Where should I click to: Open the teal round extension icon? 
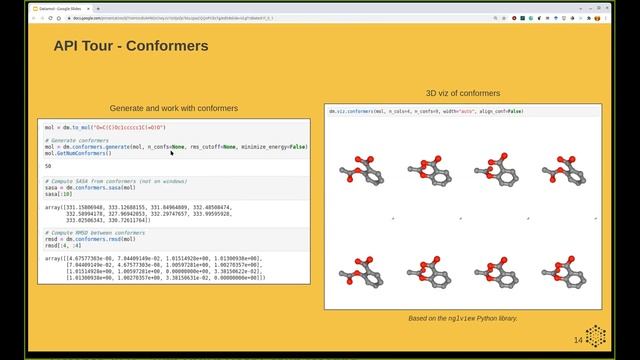(x=531, y=18)
